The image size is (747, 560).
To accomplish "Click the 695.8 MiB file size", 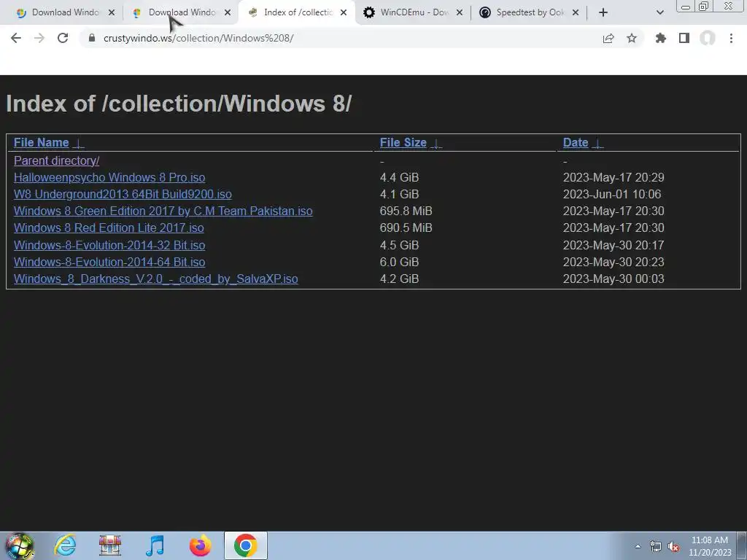I will coord(406,211).
